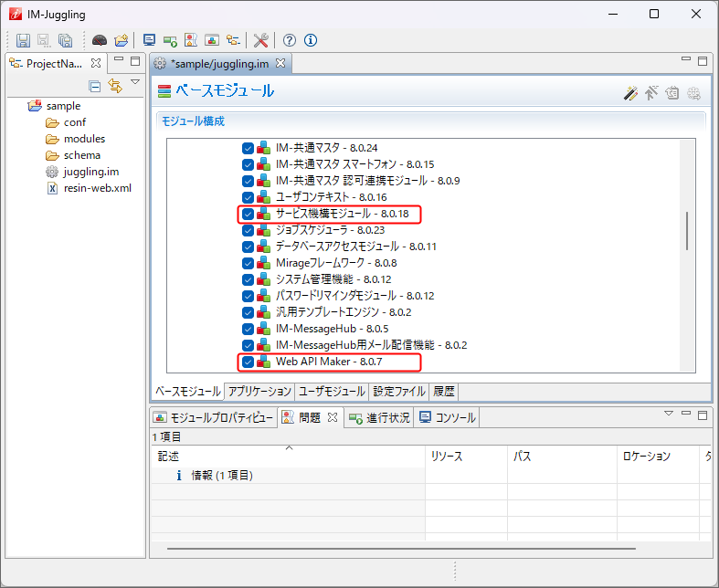Switch to the ユーザモジュール tab
Image resolution: width=719 pixels, height=588 pixels.
pos(332,392)
